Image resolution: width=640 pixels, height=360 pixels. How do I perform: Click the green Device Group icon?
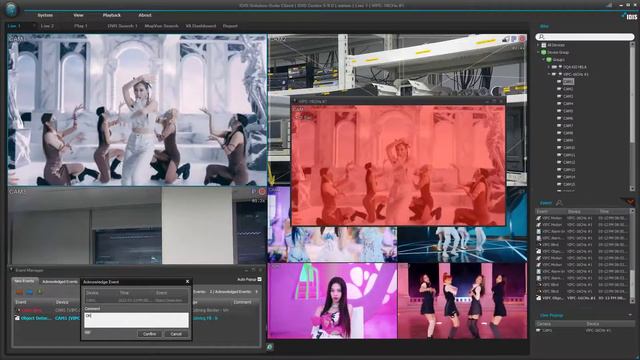pyautogui.click(x=543, y=52)
